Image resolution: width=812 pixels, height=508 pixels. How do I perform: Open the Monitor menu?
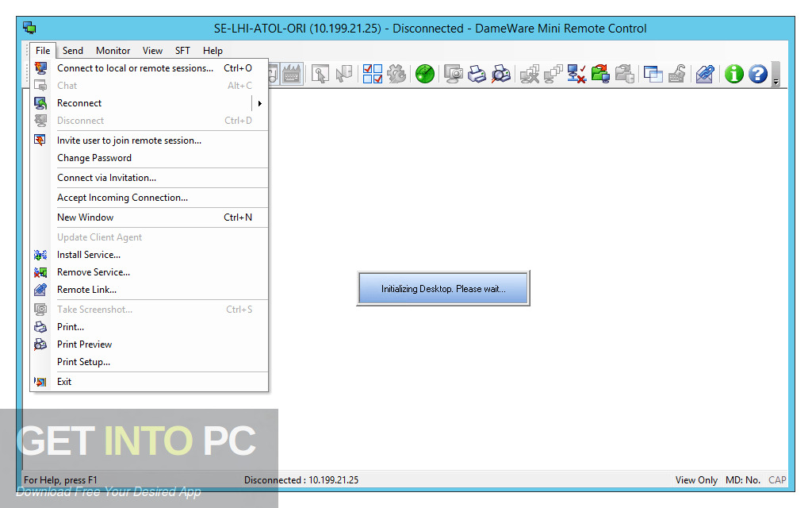tap(112, 50)
